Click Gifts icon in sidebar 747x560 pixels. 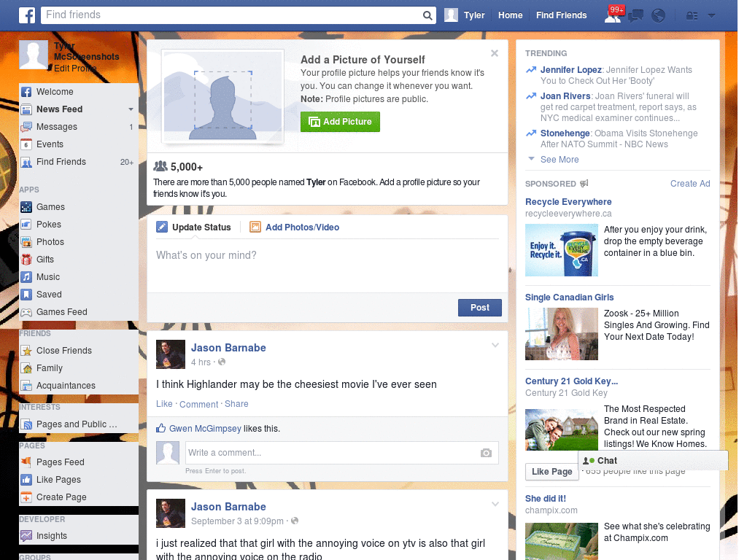26,260
